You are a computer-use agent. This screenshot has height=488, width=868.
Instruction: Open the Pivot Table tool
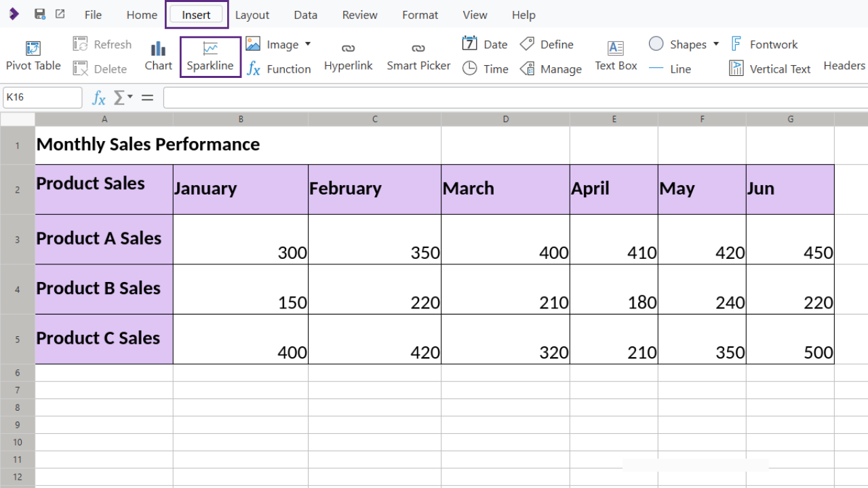(33, 54)
